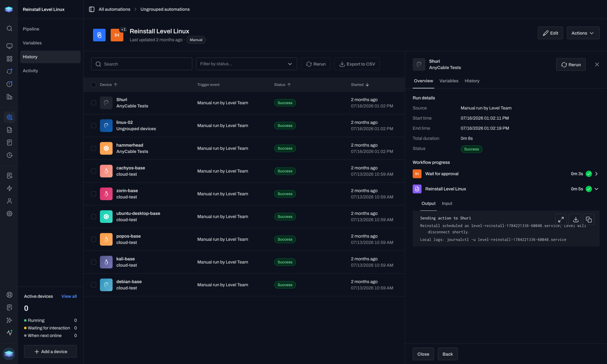The image size is (607, 364).
Task: Open the devices monitor icon in sidebar
Action: (9, 46)
